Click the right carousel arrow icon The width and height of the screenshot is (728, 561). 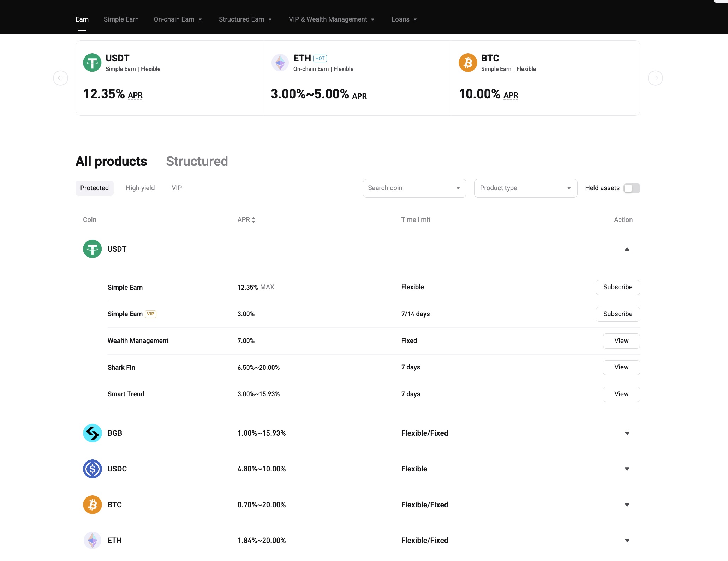655,78
